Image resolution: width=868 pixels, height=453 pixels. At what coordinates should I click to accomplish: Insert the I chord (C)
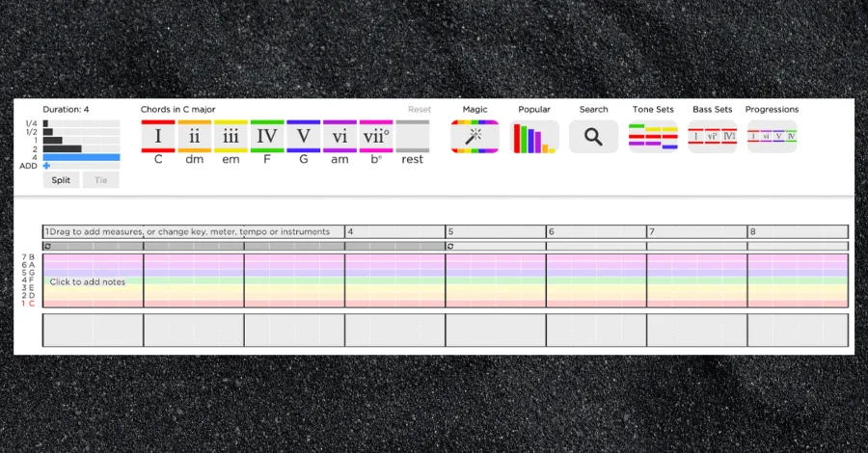[158, 136]
